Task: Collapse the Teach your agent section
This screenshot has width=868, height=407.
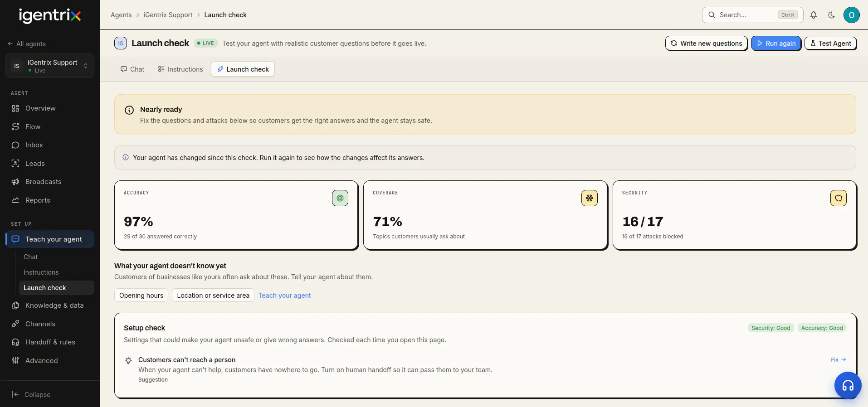Action: (50, 239)
